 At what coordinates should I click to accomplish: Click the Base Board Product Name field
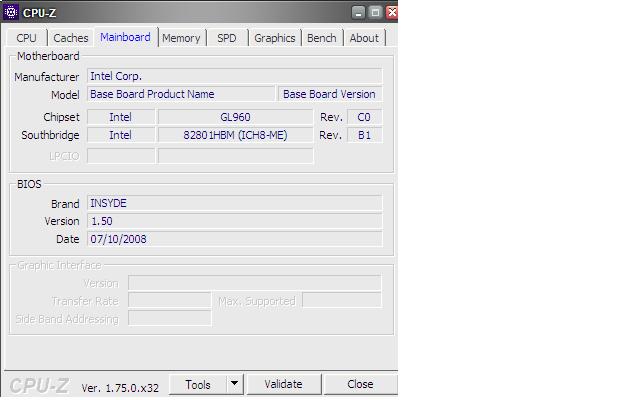(x=181, y=94)
